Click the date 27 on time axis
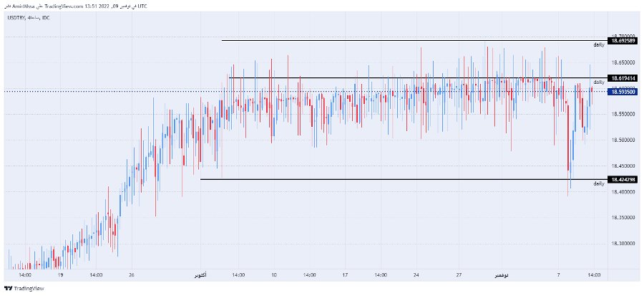Image resolution: width=644 pixels, height=296 pixels. (459, 275)
